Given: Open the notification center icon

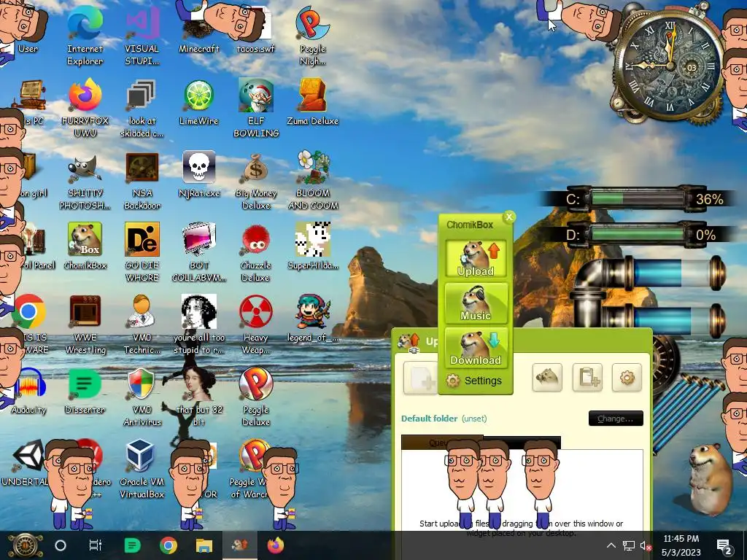Looking at the screenshot, I should (724, 545).
